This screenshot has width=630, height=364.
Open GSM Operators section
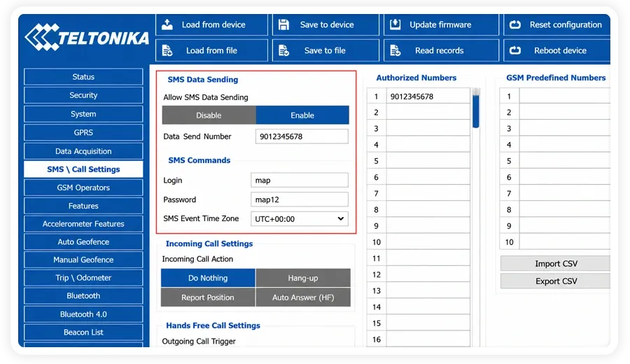(83, 188)
